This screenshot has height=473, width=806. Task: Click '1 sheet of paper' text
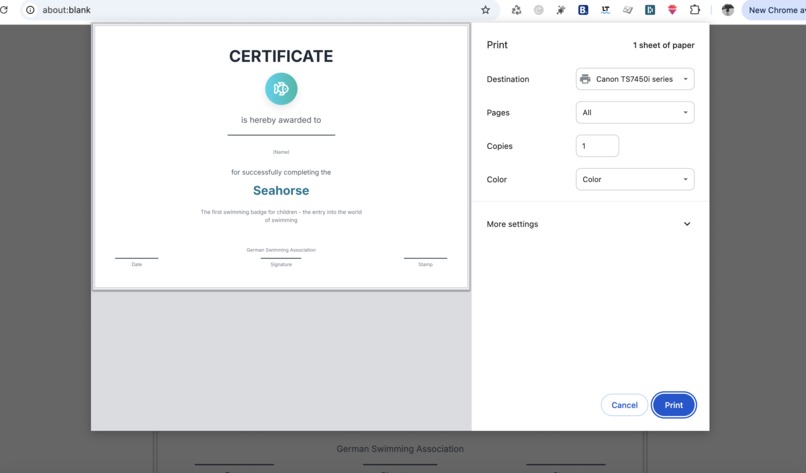(x=663, y=45)
